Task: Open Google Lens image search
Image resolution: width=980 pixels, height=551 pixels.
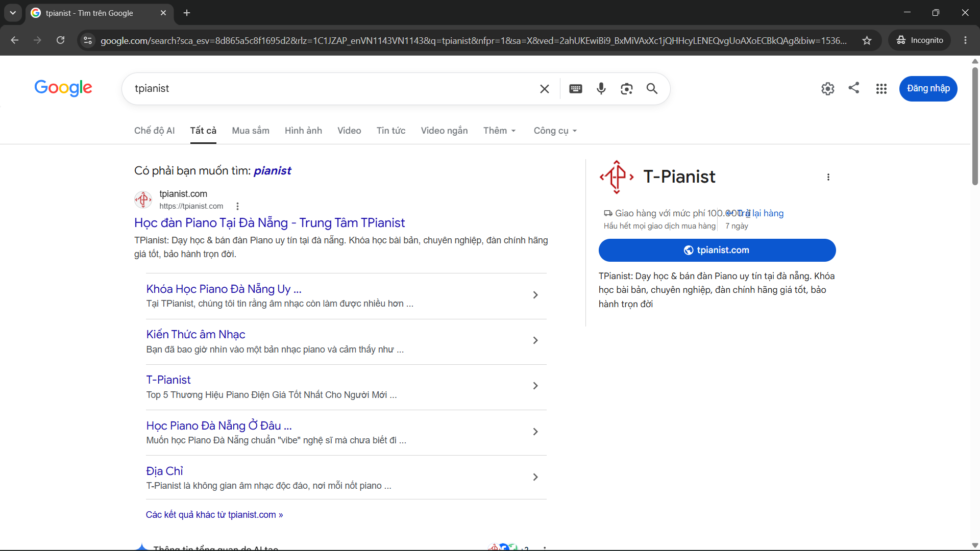Action: (627, 89)
